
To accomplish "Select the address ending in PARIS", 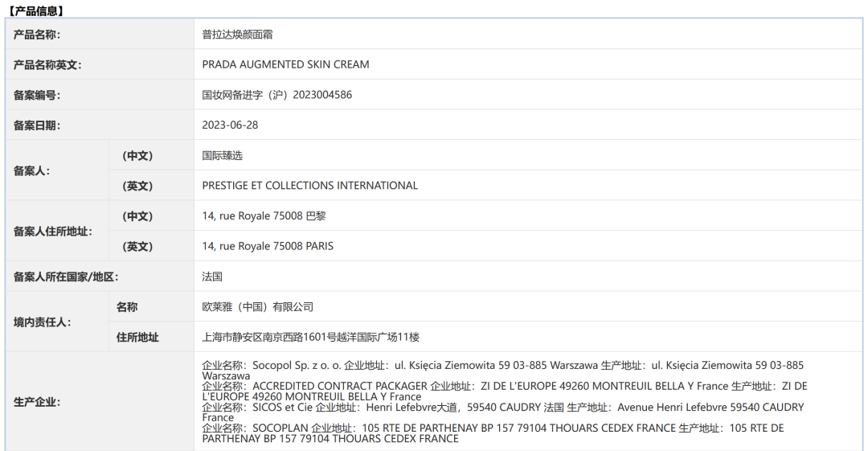I will tap(268, 246).
